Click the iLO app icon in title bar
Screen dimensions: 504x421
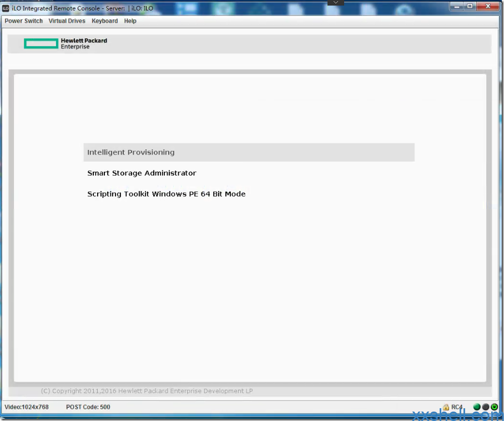[x=6, y=8]
